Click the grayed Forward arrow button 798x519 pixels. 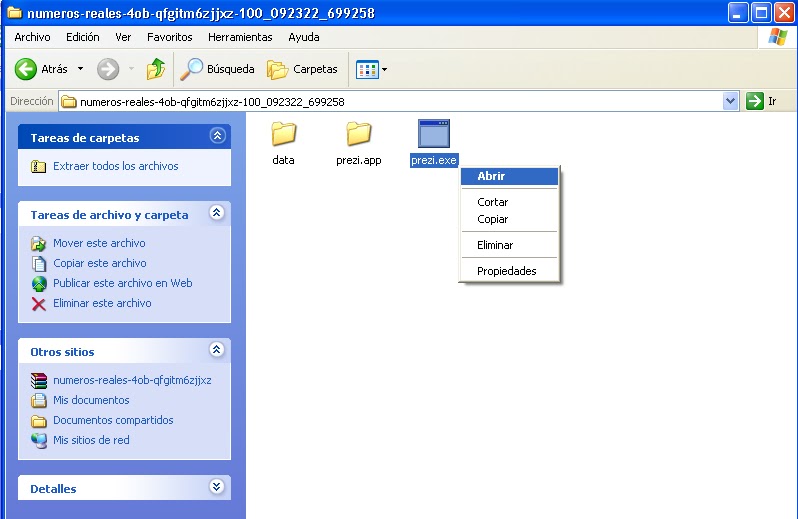(x=108, y=69)
